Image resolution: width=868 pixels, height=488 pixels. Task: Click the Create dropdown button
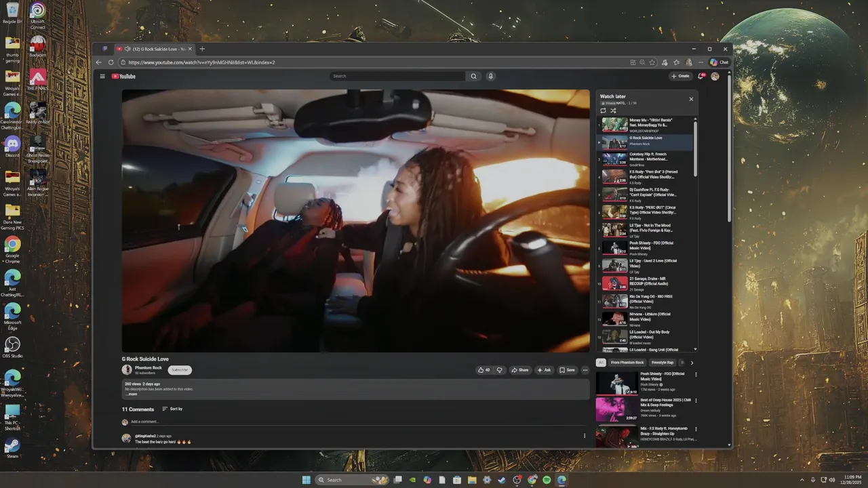[x=680, y=76]
